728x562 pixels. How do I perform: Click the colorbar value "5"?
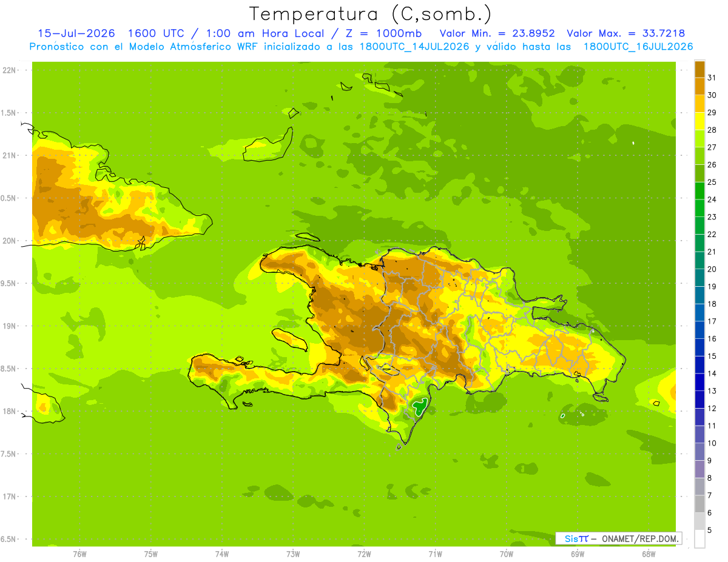coord(710,530)
